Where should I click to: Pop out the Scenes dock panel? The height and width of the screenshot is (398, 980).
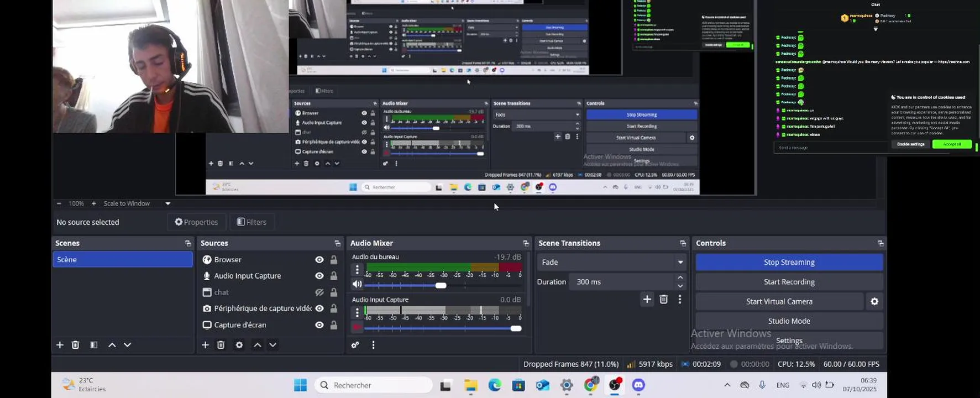point(188,243)
